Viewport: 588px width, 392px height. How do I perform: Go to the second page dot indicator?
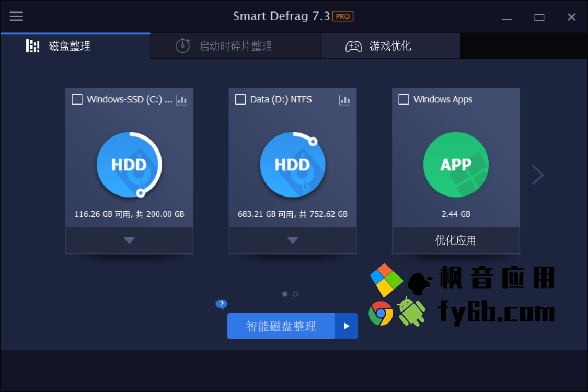click(x=295, y=294)
